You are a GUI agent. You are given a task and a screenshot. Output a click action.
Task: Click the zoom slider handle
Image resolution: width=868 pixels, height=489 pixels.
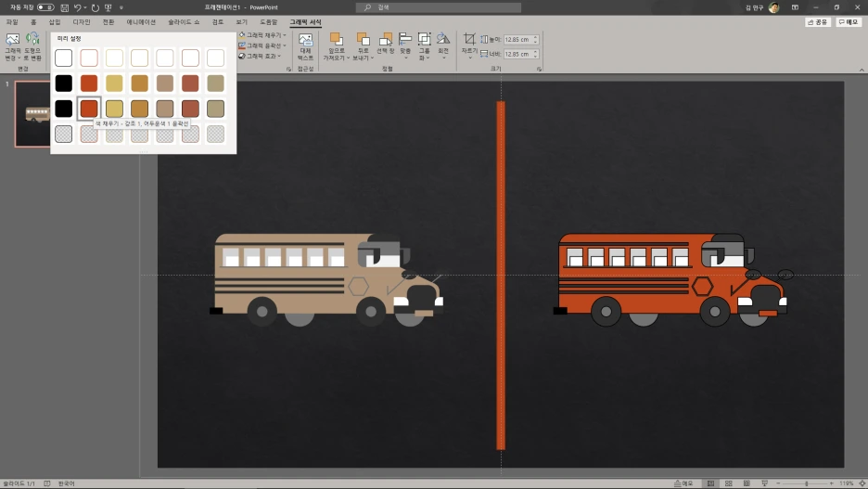(807, 483)
